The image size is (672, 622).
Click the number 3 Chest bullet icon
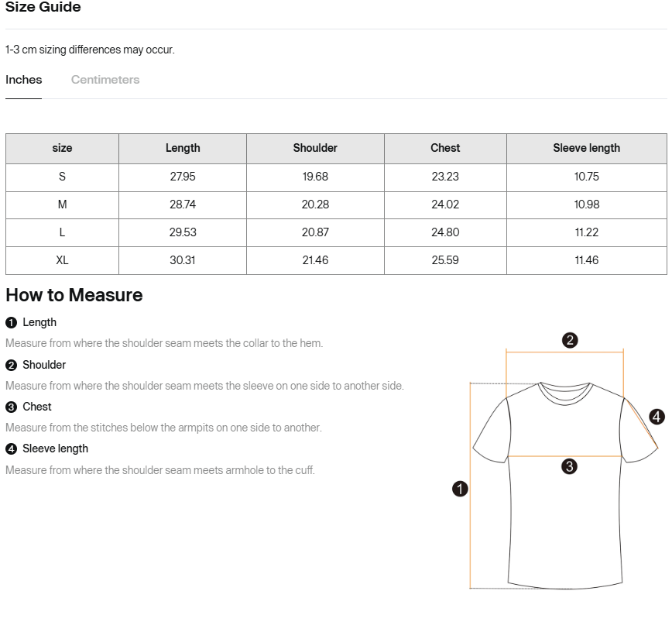tap(11, 407)
